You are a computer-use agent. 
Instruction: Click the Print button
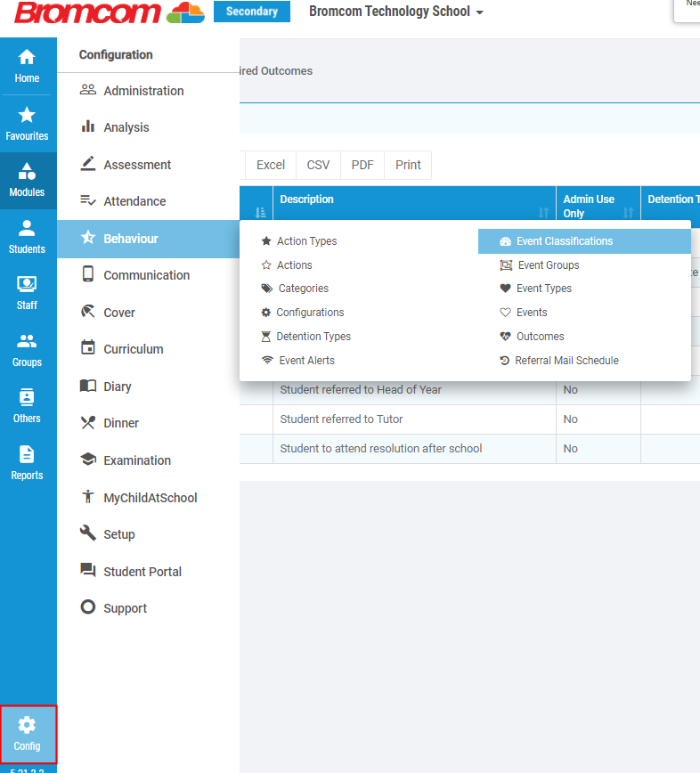coord(408,165)
